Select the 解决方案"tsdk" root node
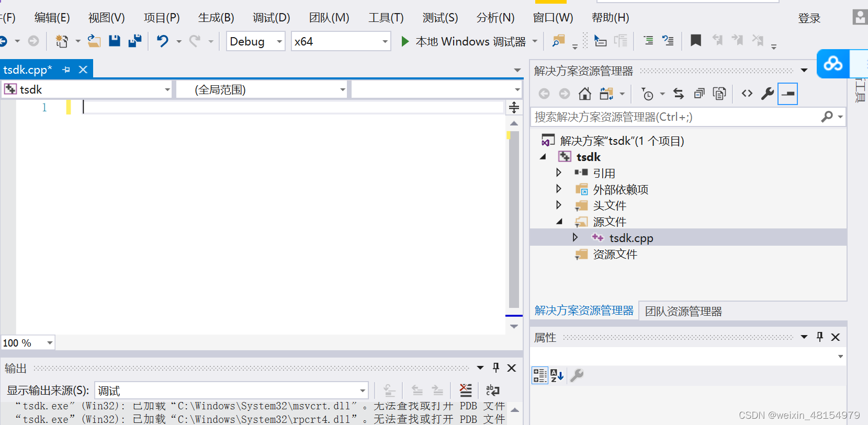Viewport: 868px width, 425px height. 622,141
